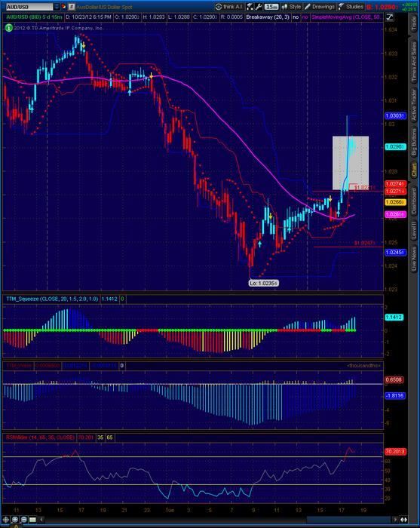This screenshot has height=528, width=420.
Task: Click the AUD/USD (BID) 5 d 15m label
Action: (x=35, y=17)
